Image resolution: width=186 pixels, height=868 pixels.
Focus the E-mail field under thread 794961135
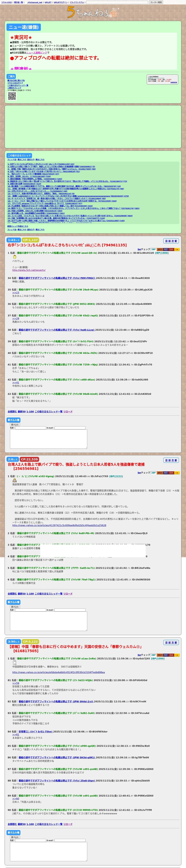[70, 428]
